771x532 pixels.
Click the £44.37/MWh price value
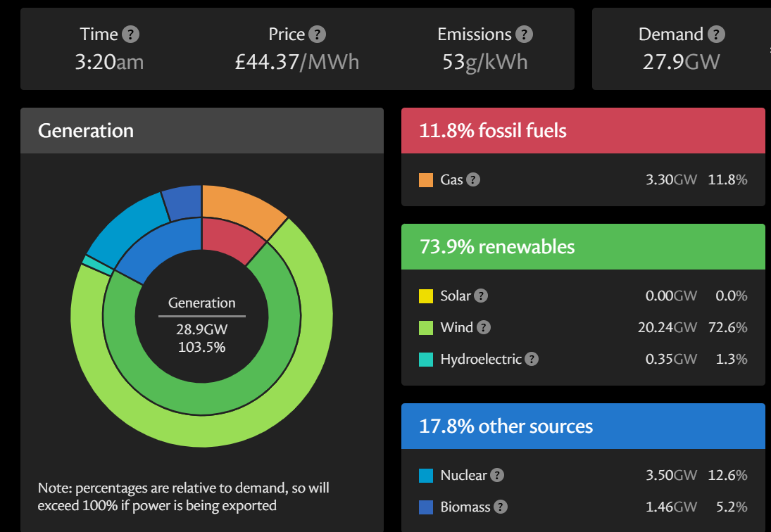(297, 63)
